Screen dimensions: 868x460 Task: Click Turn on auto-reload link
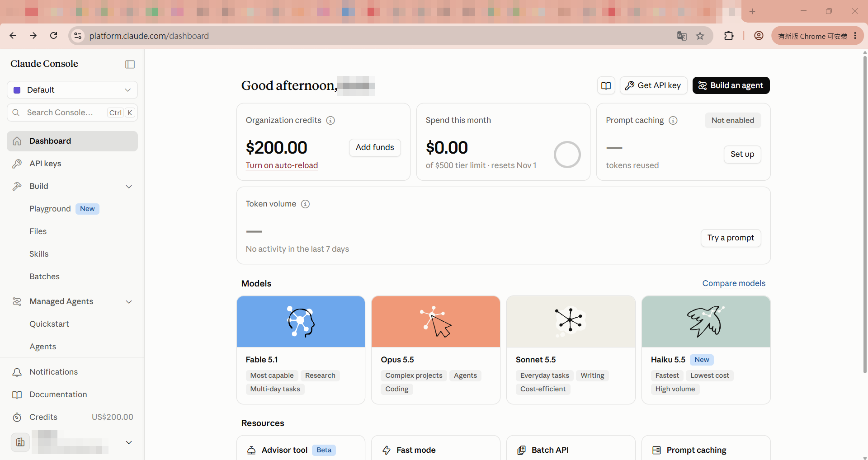[x=282, y=165]
